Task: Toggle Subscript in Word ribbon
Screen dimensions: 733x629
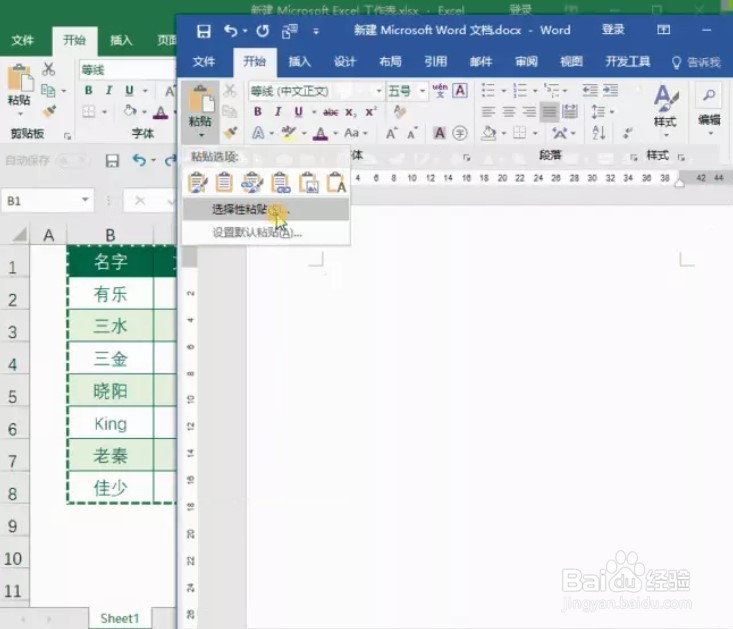Action: tap(351, 112)
